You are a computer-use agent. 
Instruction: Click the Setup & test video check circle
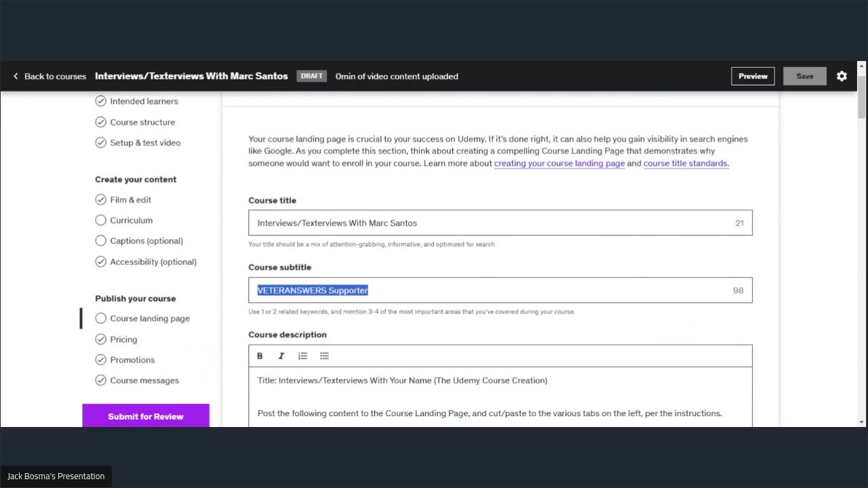tap(101, 142)
